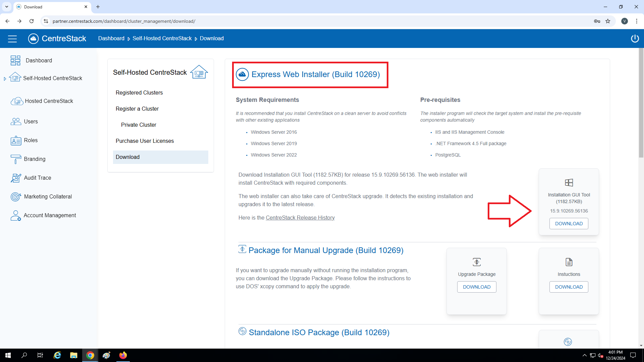Click the Windows icon on the Installation GUI Tool card
The width and height of the screenshot is (644, 362).
[x=569, y=183]
